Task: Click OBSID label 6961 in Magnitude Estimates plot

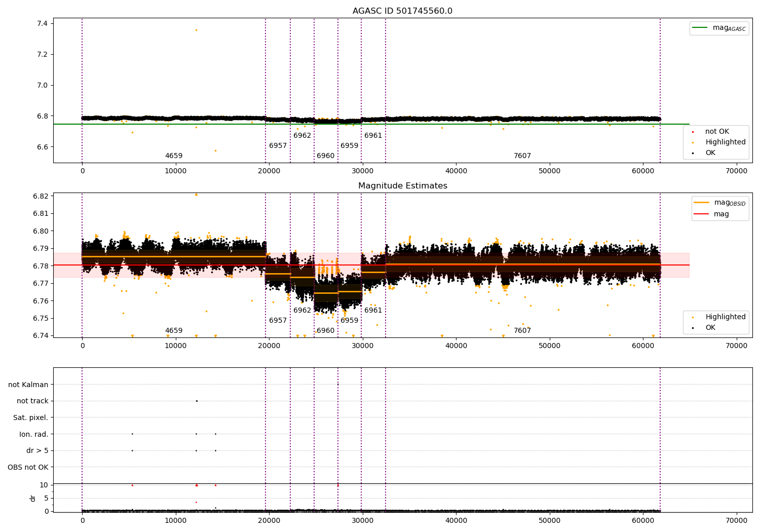Action: point(373,311)
